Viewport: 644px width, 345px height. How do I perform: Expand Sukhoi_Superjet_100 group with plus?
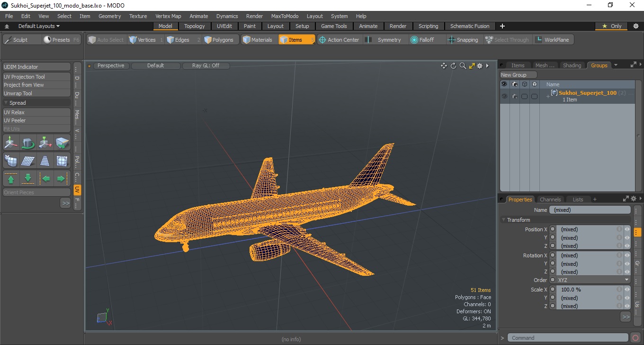coord(548,97)
